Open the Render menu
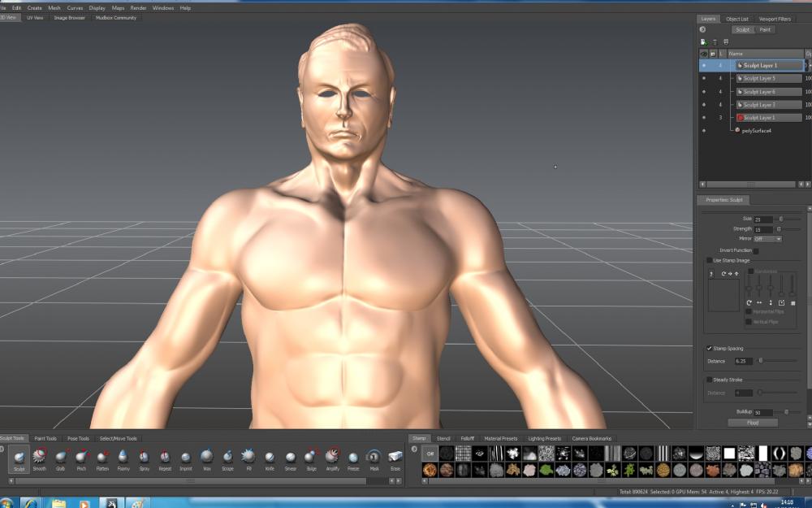Image resolution: width=812 pixels, height=508 pixels. [138, 8]
